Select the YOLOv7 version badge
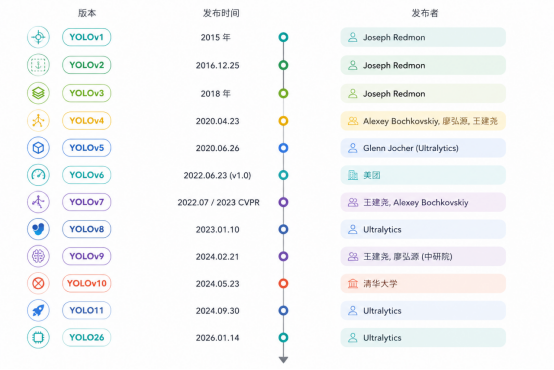The width and height of the screenshot is (554, 370). pyautogui.click(x=87, y=202)
